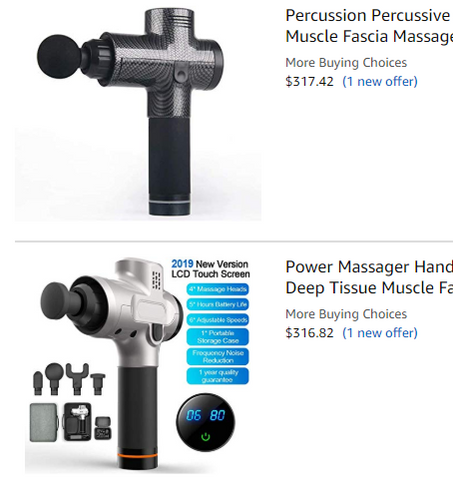
Task: Click the "Frequency Noise Reduction" blue badge
Action: click(x=218, y=356)
